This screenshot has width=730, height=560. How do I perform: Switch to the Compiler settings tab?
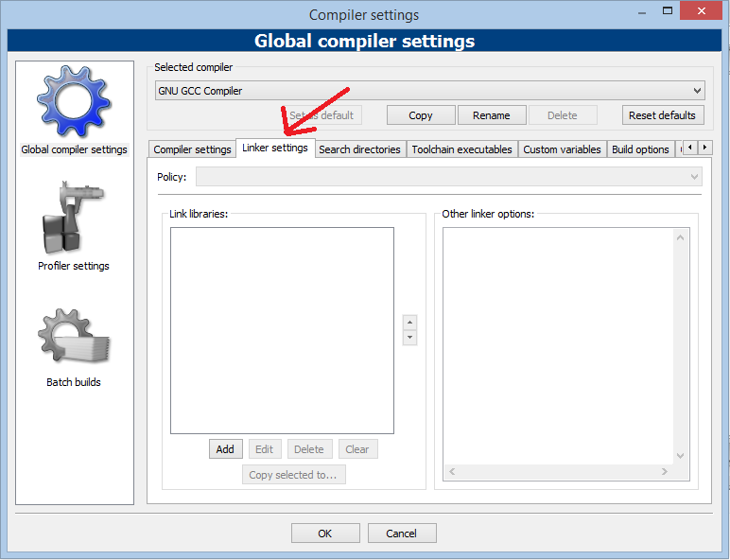(x=192, y=149)
